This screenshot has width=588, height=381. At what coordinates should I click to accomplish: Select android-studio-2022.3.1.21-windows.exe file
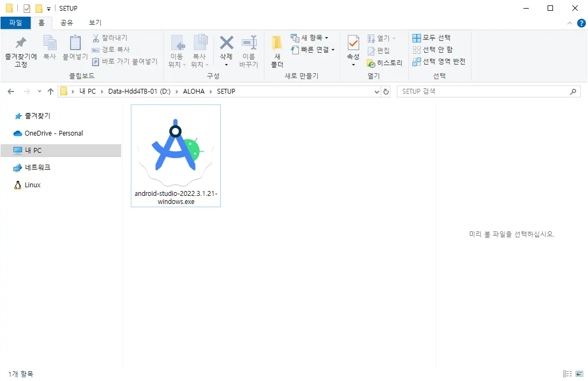pos(176,156)
